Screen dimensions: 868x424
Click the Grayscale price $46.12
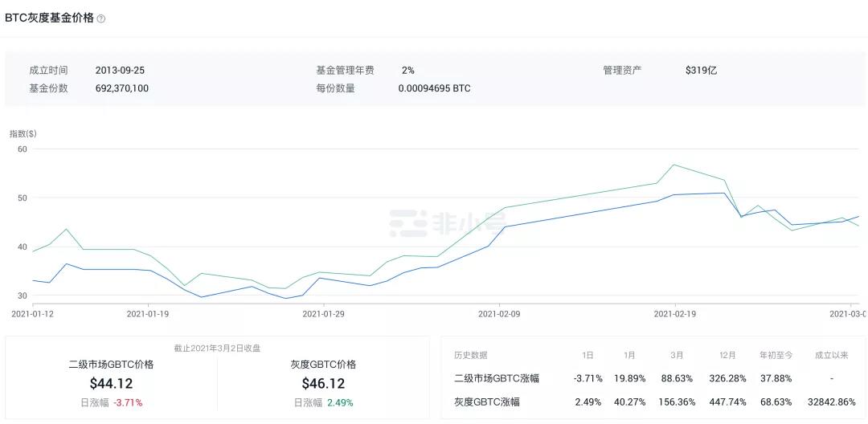click(323, 383)
